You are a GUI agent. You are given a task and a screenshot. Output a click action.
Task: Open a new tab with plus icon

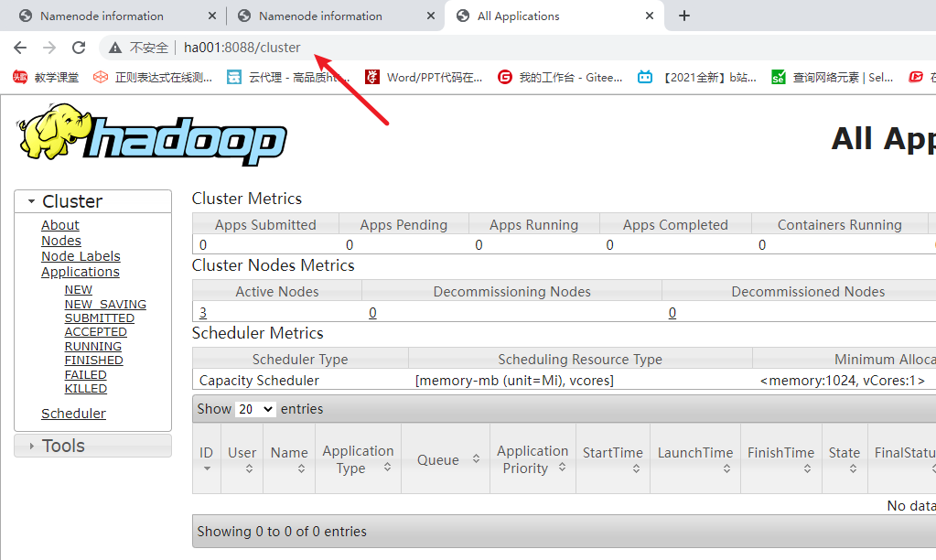pos(684,16)
